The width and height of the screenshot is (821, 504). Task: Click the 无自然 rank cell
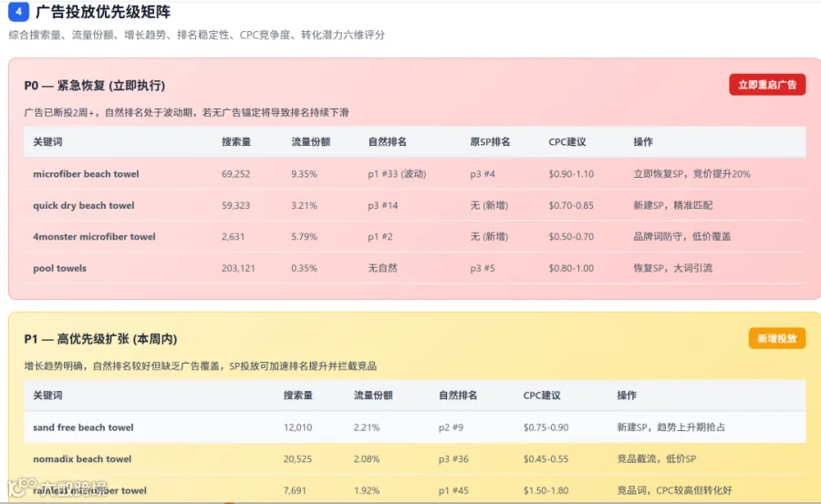382,268
